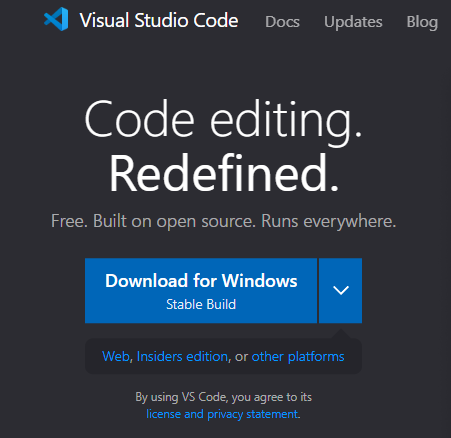Click the Visual Studio Code logo icon

click(56, 19)
